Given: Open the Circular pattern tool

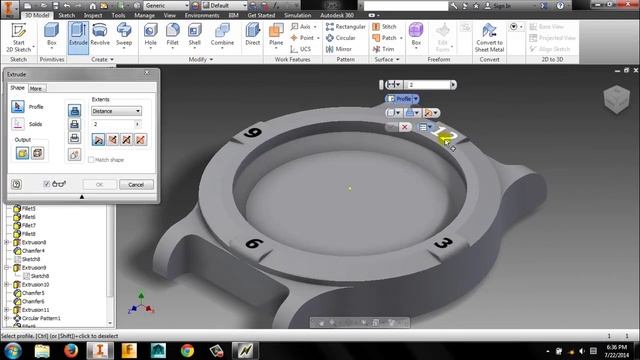Looking at the screenshot, I should click(341, 38).
